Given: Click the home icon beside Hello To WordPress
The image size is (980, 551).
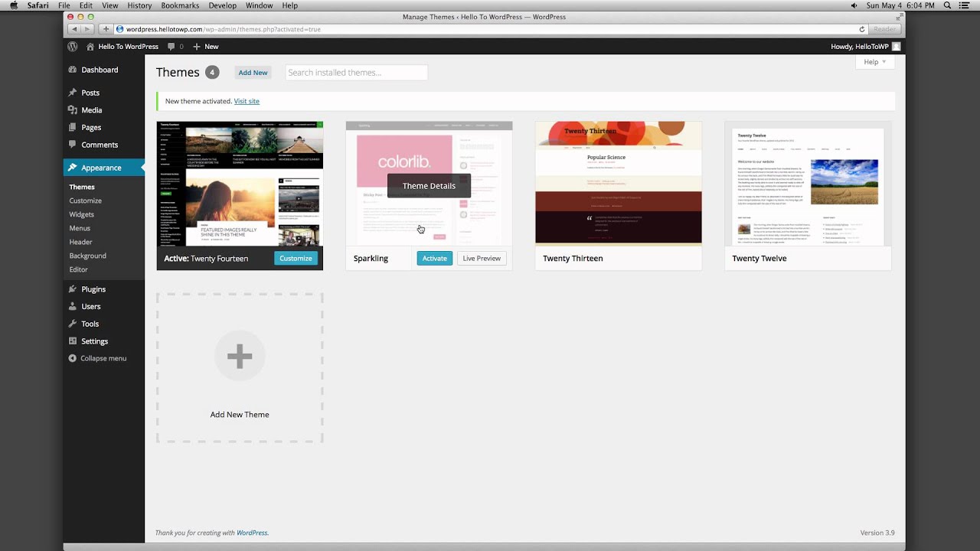Looking at the screenshot, I should point(90,47).
